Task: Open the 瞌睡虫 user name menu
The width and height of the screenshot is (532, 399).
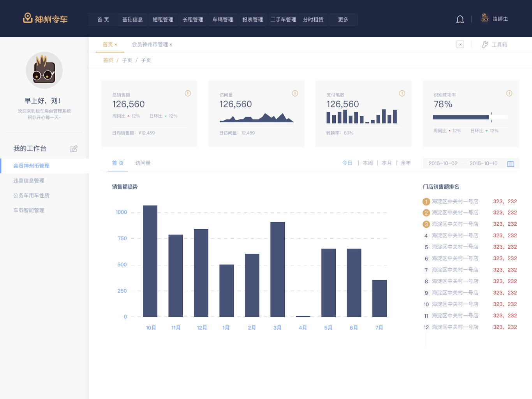Action: 500,19
